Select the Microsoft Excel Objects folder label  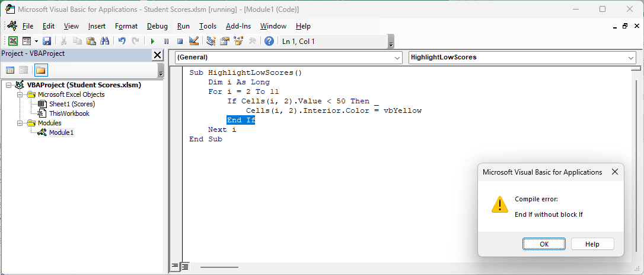tap(72, 94)
